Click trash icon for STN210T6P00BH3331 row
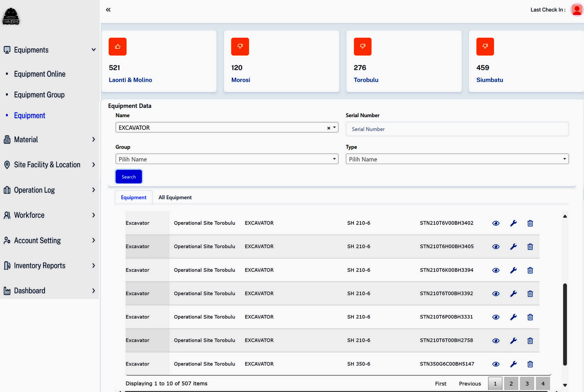This screenshot has width=584, height=392. pos(530,317)
